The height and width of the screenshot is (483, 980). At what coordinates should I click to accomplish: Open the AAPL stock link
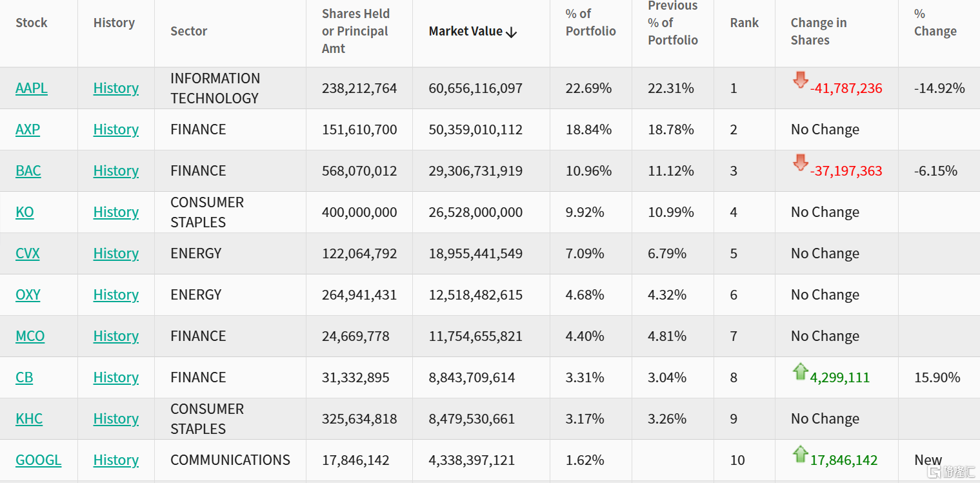[x=32, y=88]
